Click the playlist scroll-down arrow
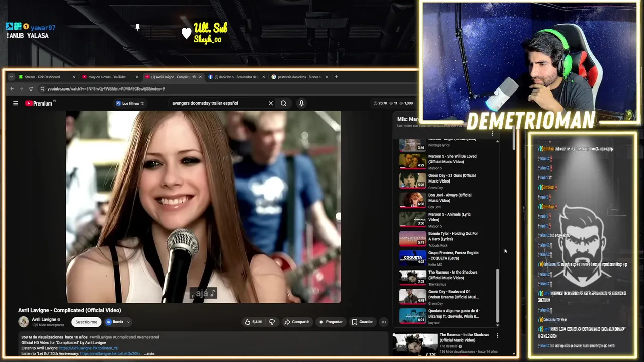The image size is (644, 362). (x=497, y=325)
